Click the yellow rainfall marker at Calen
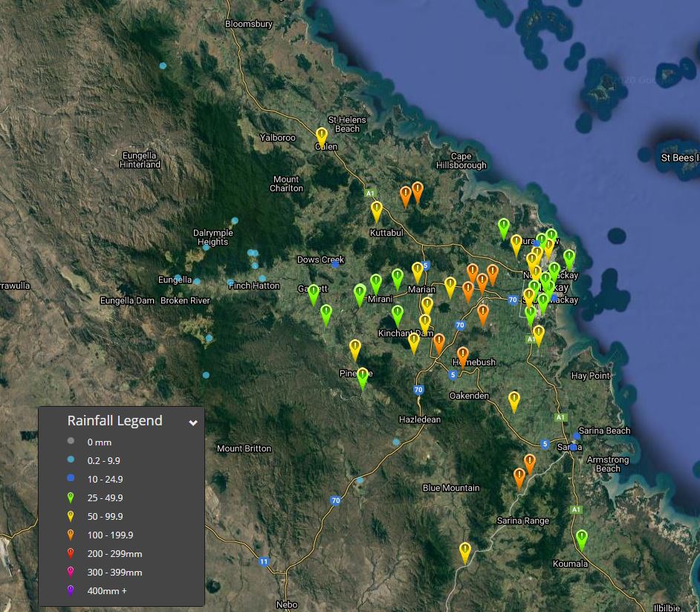Viewport: 700px width, 612px height. pyautogui.click(x=321, y=136)
